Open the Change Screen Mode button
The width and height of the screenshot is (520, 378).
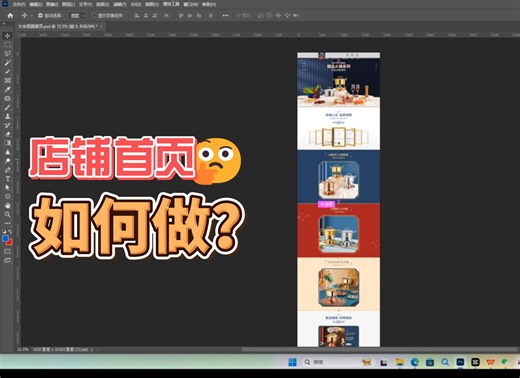[7, 260]
